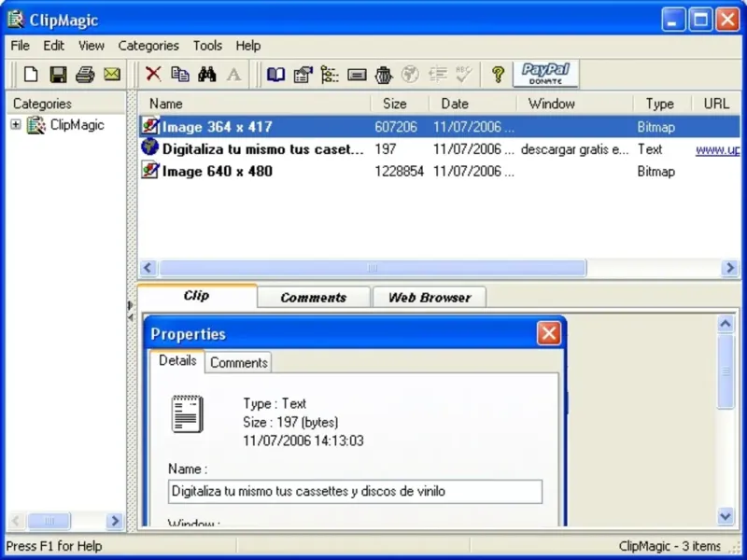Select the Comments tab inside Properties
This screenshot has width=747, height=560.
coord(239,363)
